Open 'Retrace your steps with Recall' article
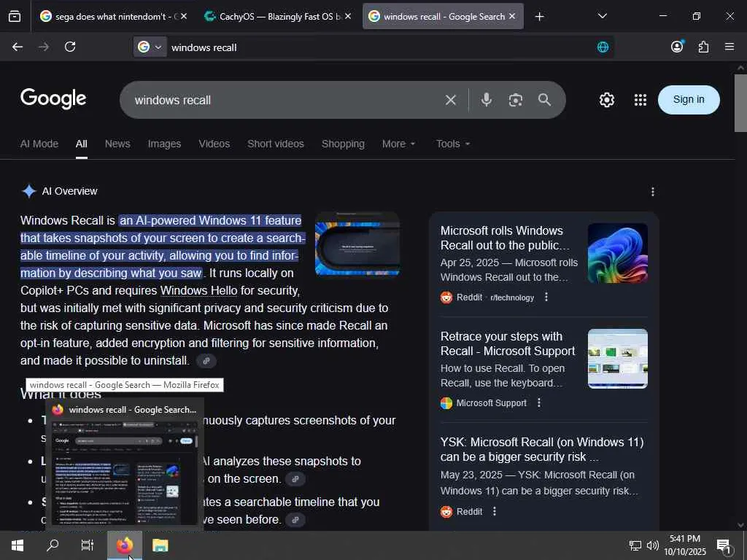The image size is (747, 560). [x=508, y=344]
